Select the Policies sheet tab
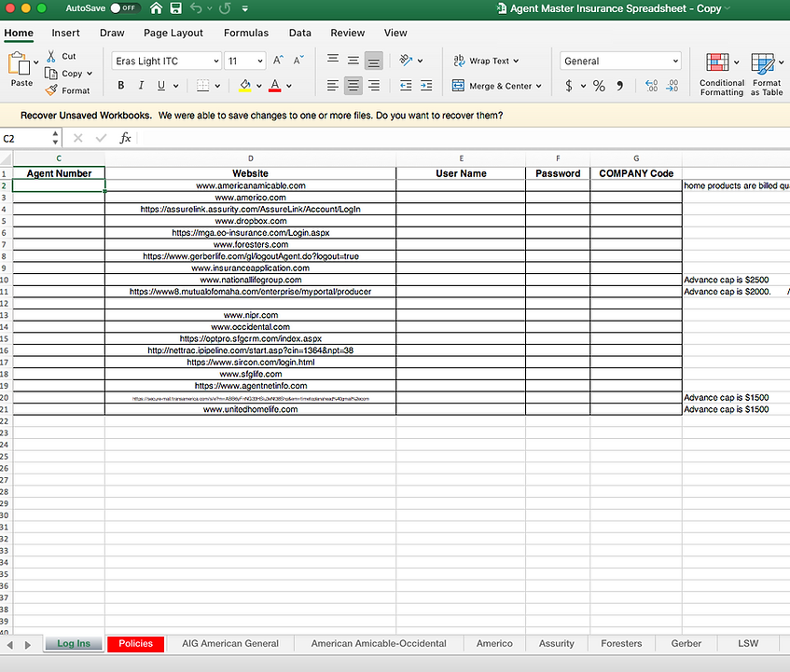Image resolution: width=790 pixels, height=672 pixels. click(135, 643)
